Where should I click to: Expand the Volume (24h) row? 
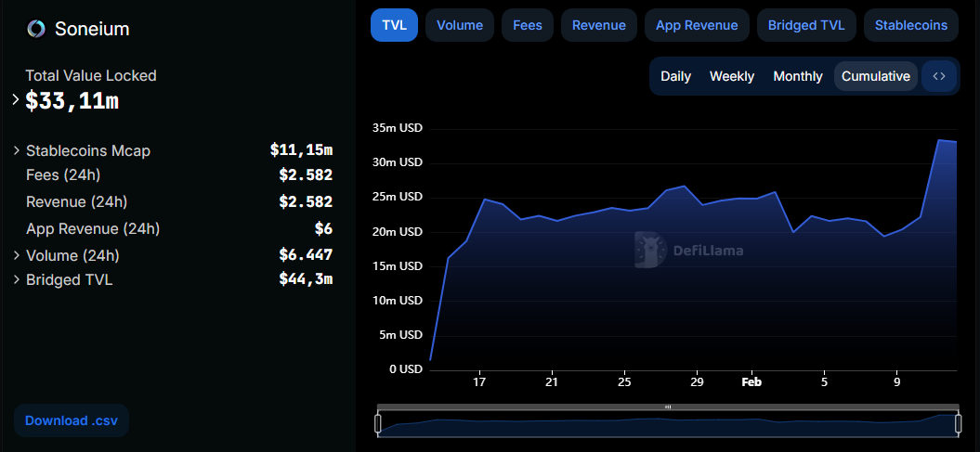coord(16,255)
